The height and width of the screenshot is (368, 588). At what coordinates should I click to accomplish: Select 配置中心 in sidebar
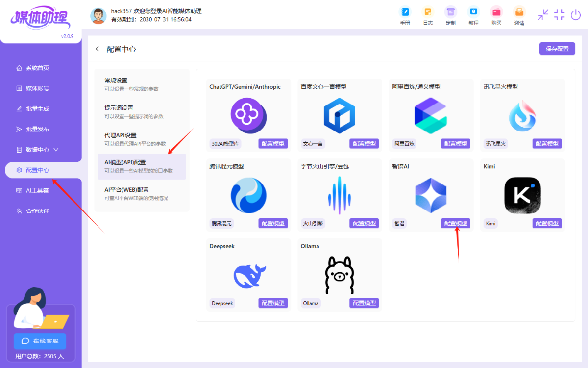43,170
